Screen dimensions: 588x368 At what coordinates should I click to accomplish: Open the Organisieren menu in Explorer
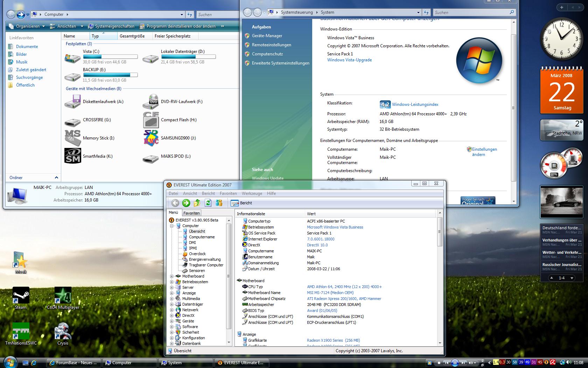[27, 26]
